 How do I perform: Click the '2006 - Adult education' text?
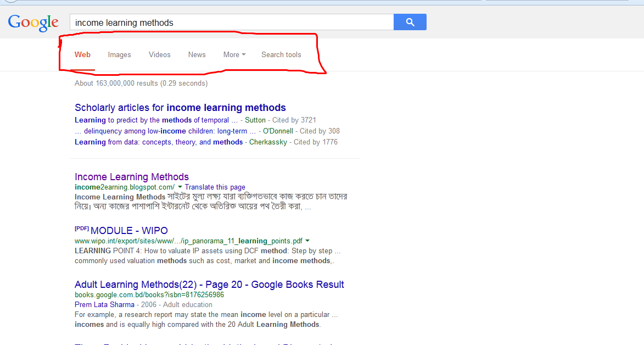point(177,305)
